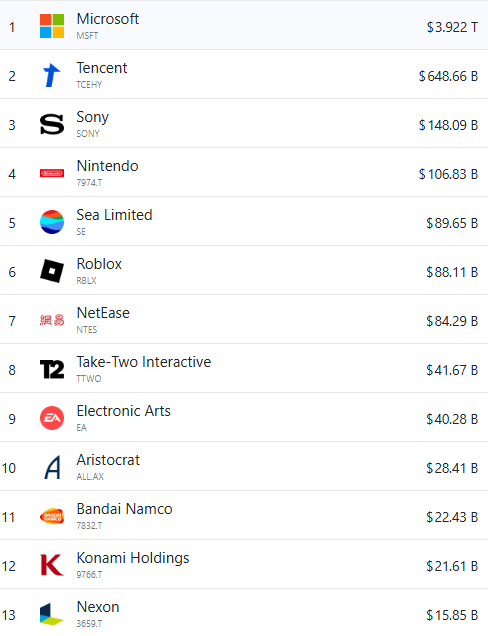Viewport: 488px width, 636px height.
Task: Click the Tencent blue logo icon
Action: (x=52, y=75)
